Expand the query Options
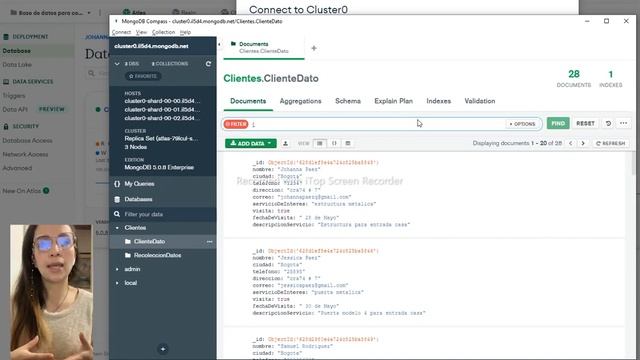Screen dimensions: 640x360 click(x=522, y=124)
